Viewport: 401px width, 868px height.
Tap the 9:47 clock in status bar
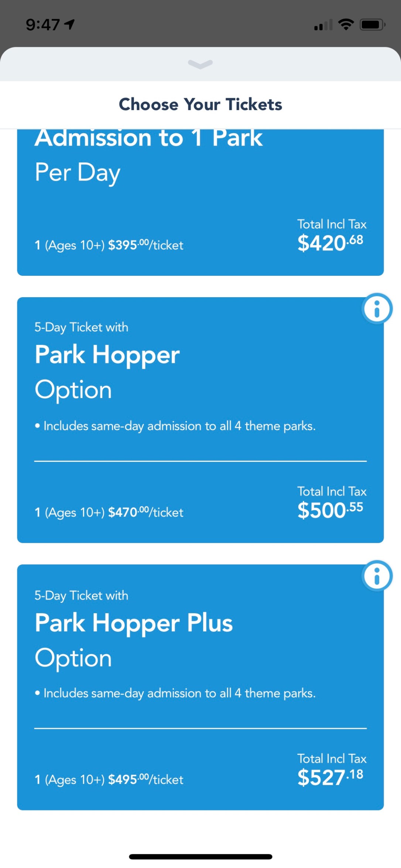[42, 25]
